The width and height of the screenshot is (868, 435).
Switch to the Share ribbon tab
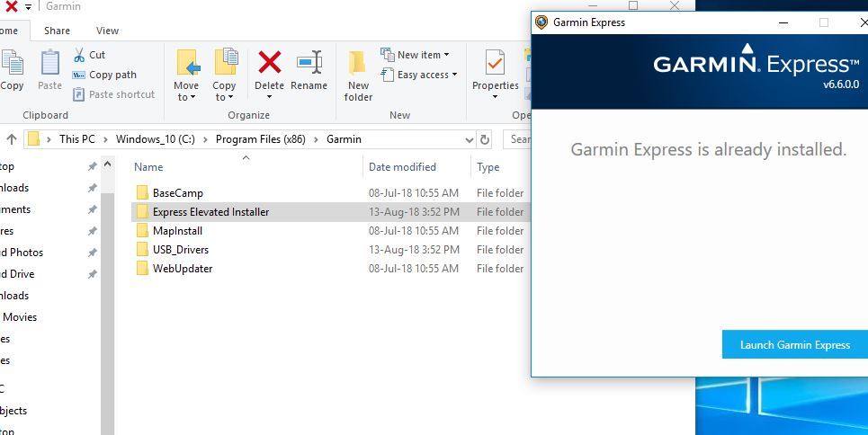click(57, 31)
